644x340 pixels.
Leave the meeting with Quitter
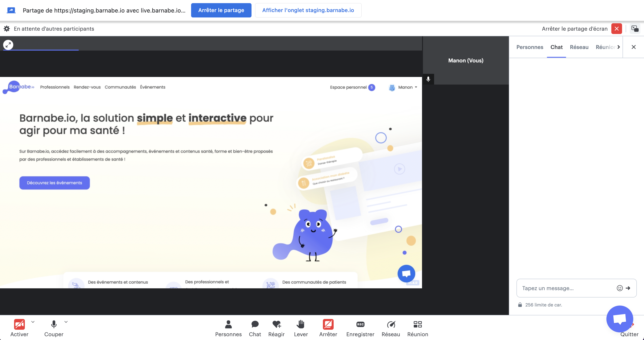(x=629, y=334)
